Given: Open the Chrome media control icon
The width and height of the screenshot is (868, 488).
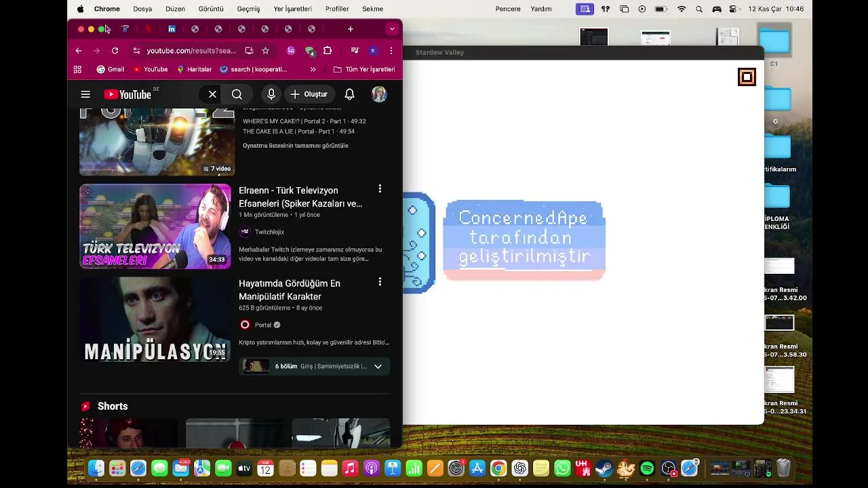Looking at the screenshot, I should click(x=355, y=50).
